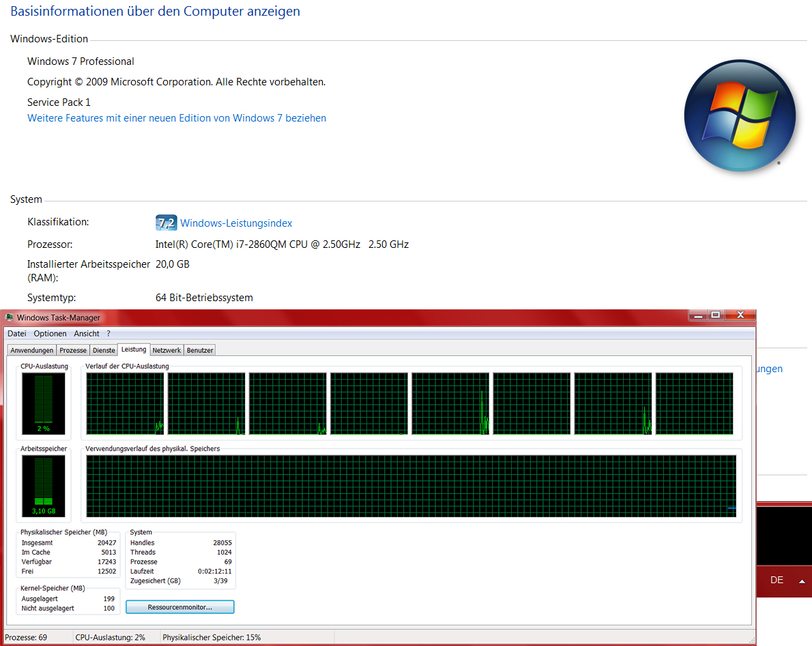This screenshot has width=812, height=646.
Task: Click the first CPU core history graph
Action: (125, 404)
